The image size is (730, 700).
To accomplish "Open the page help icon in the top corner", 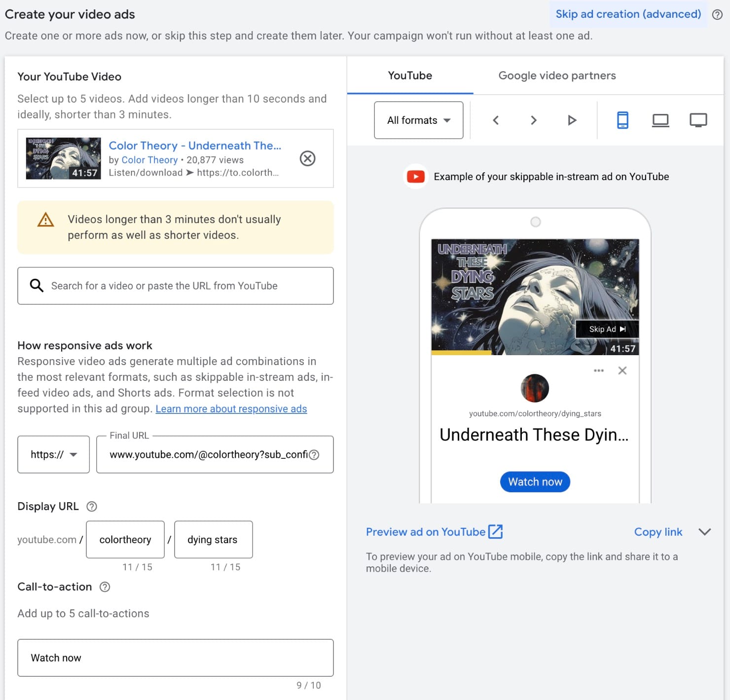I will coord(717,14).
